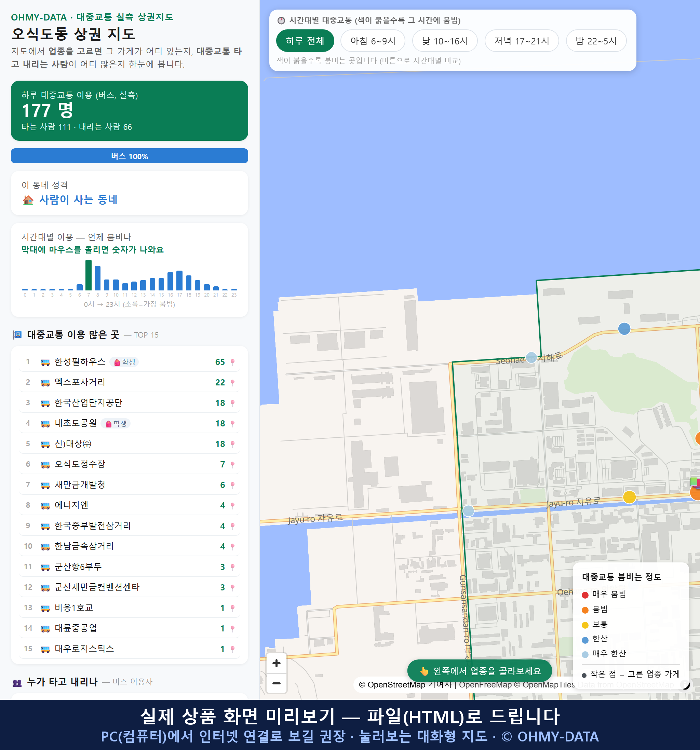
Task: Click the yellow stop marker on Jayu-ro
Action: [x=629, y=497]
